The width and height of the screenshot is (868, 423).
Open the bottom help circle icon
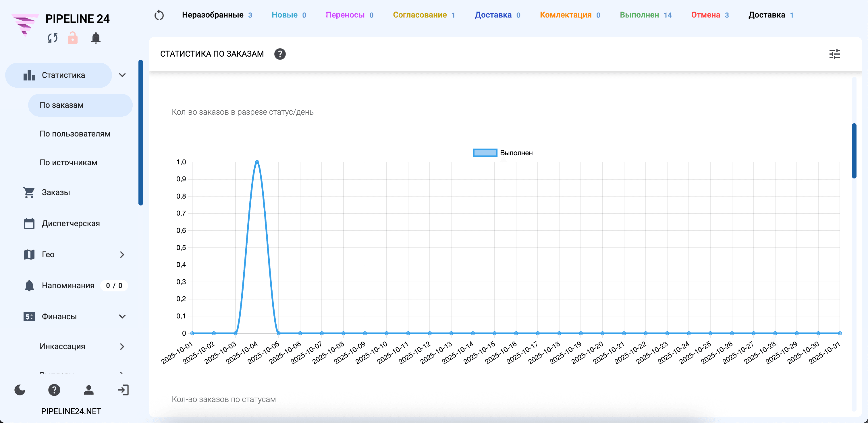pyautogui.click(x=54, y=390)
